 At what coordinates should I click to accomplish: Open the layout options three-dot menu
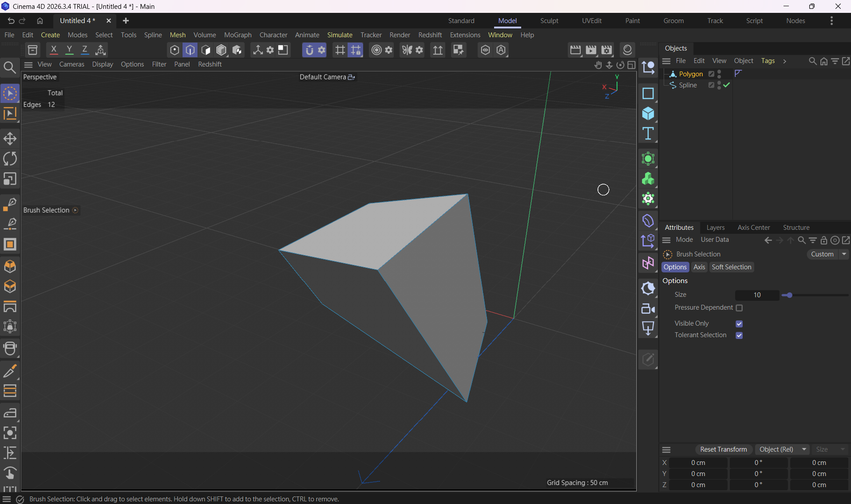point(831,21)
